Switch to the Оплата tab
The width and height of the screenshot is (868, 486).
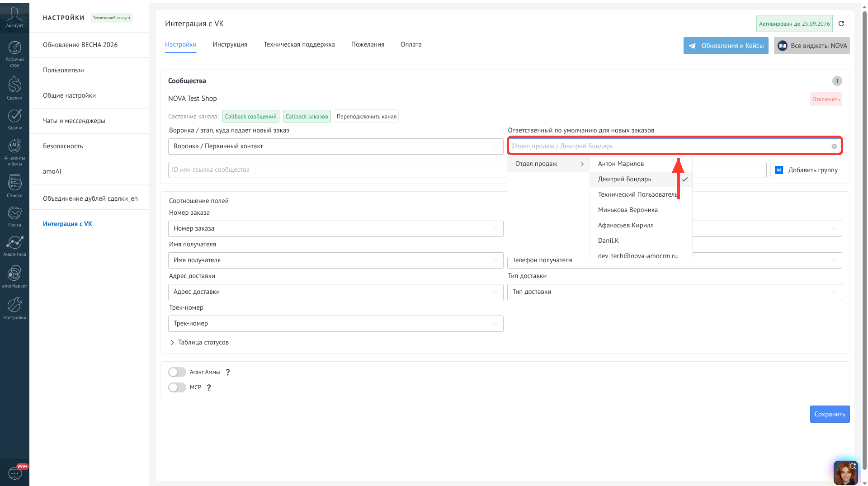click(x=411, y=44)
